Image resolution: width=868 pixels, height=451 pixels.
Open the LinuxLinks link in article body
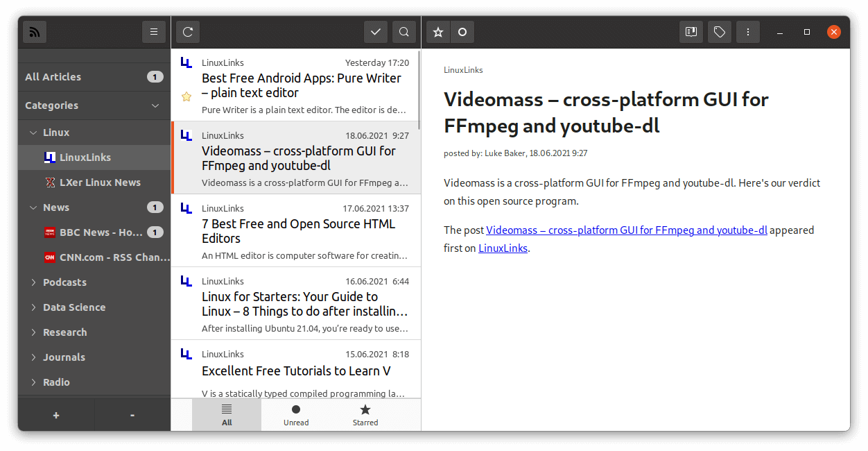(503, 248)
